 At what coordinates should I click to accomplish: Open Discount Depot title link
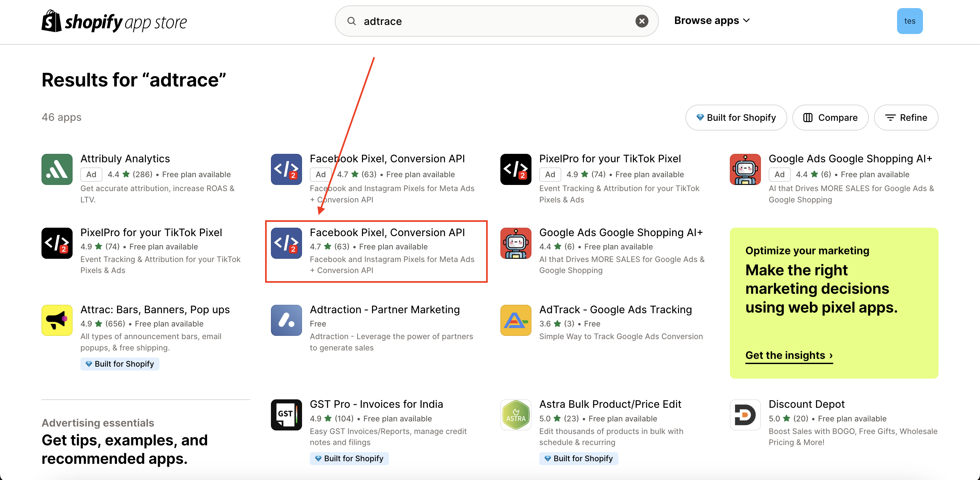pyautogui.click(x=807, y=404)
